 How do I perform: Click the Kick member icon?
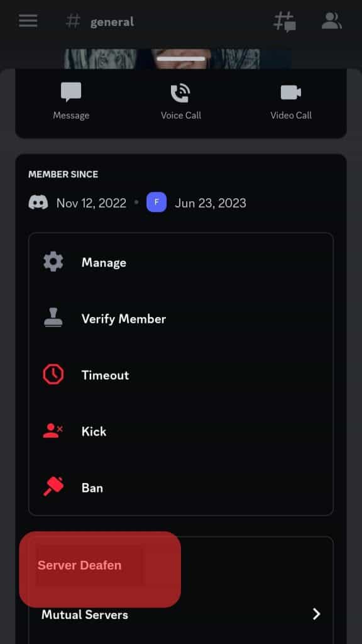(53, 431)
